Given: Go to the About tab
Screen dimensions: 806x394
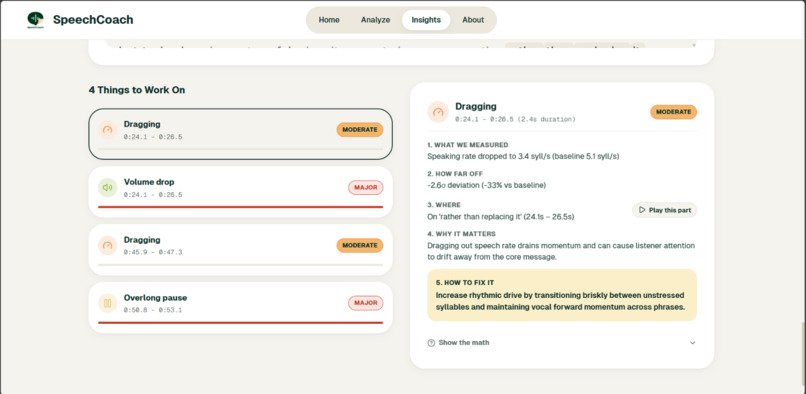Looking at the screenshot, I should [x=473, y=20].
